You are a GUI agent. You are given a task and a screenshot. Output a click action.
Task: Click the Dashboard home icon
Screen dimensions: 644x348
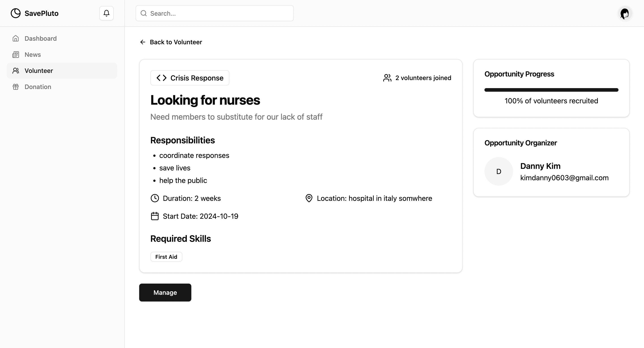pos(16,38)
